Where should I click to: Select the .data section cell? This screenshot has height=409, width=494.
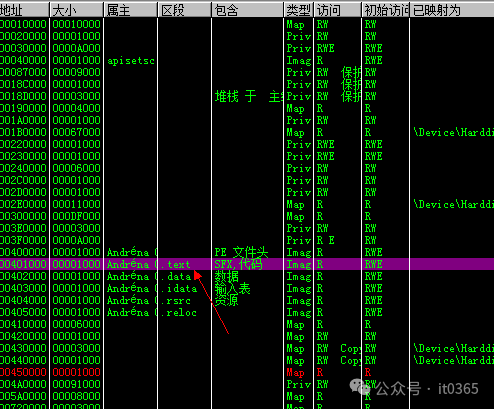pos(176,276)
